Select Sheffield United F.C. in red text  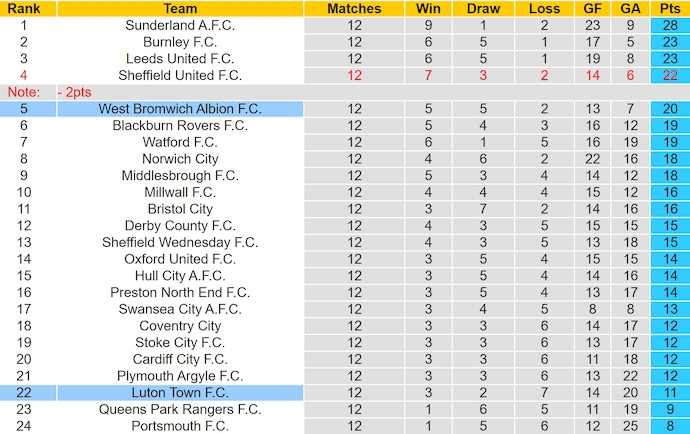(x=180, y=75)
